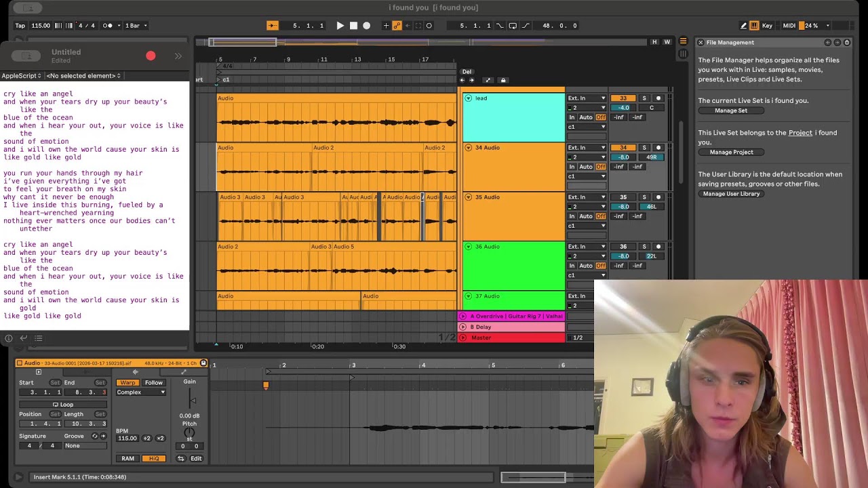Toggle the arrangement view selector icon
This screenshot has width=868, height=488.
[x=683, y=42]
